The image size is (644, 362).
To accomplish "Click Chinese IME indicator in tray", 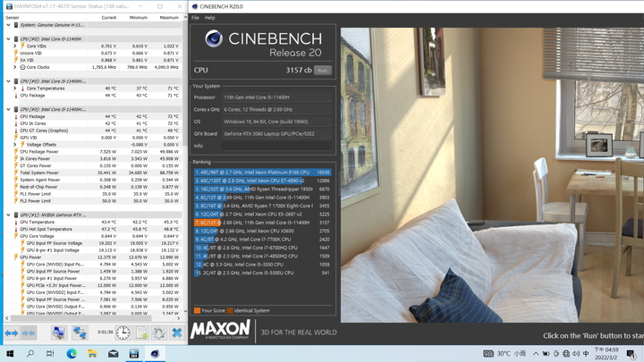I will click(586, 353).
